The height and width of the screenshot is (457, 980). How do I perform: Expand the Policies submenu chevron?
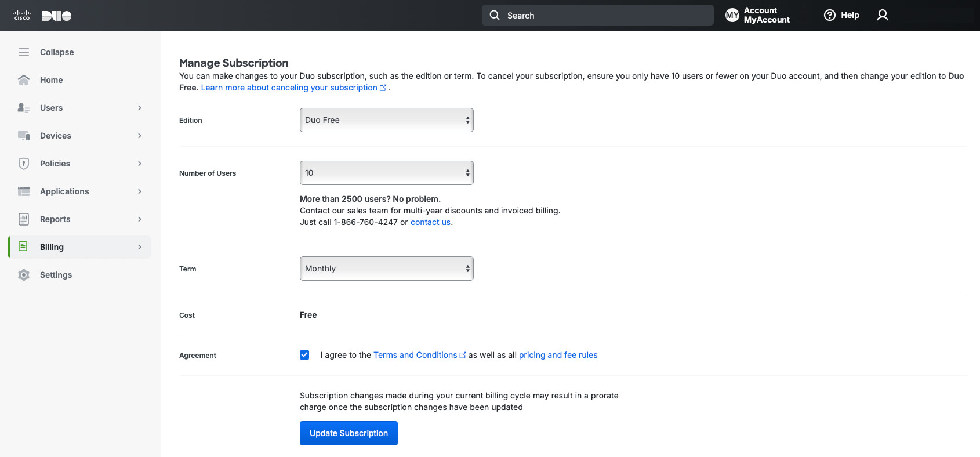(140, 164)
